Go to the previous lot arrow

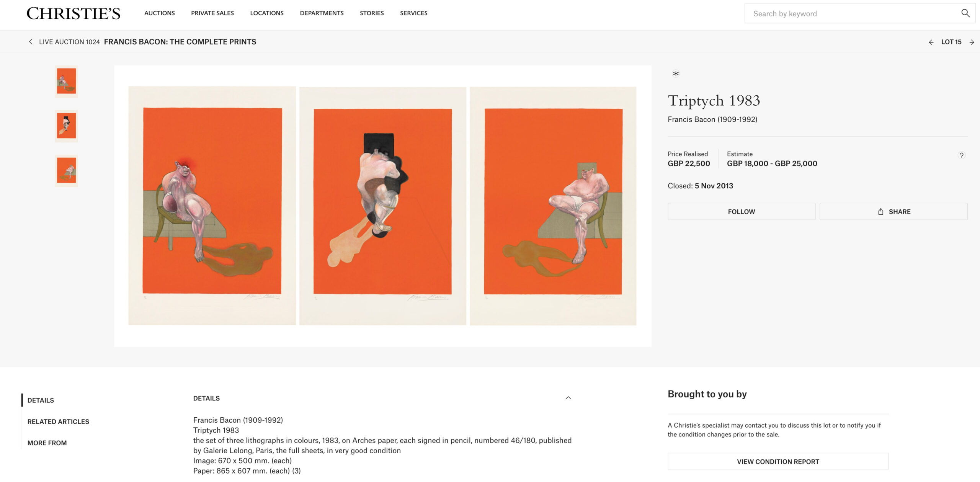(931, 42)
